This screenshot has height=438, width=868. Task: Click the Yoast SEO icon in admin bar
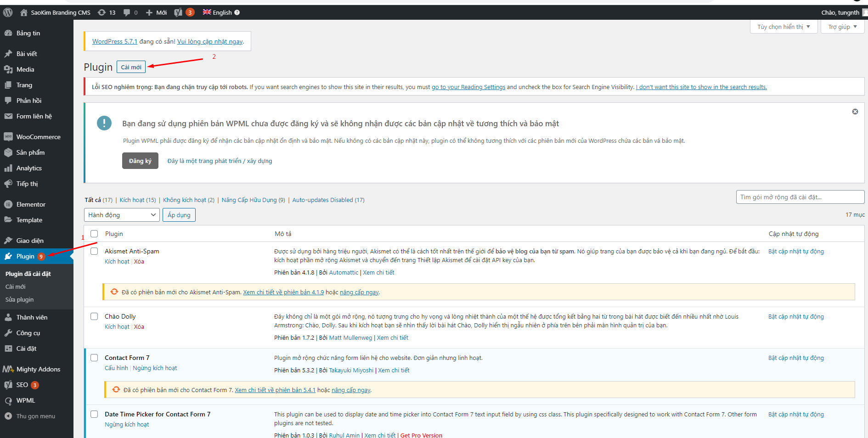click(179, 12)
